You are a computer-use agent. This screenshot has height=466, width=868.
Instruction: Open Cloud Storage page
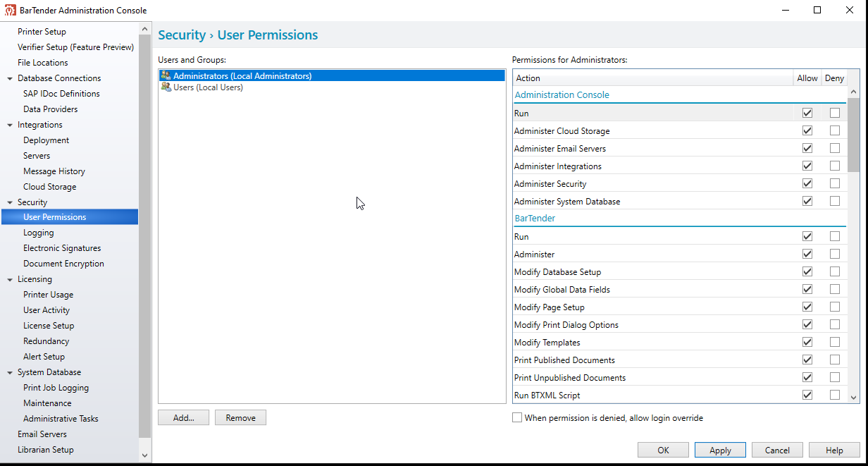(49, 187)
